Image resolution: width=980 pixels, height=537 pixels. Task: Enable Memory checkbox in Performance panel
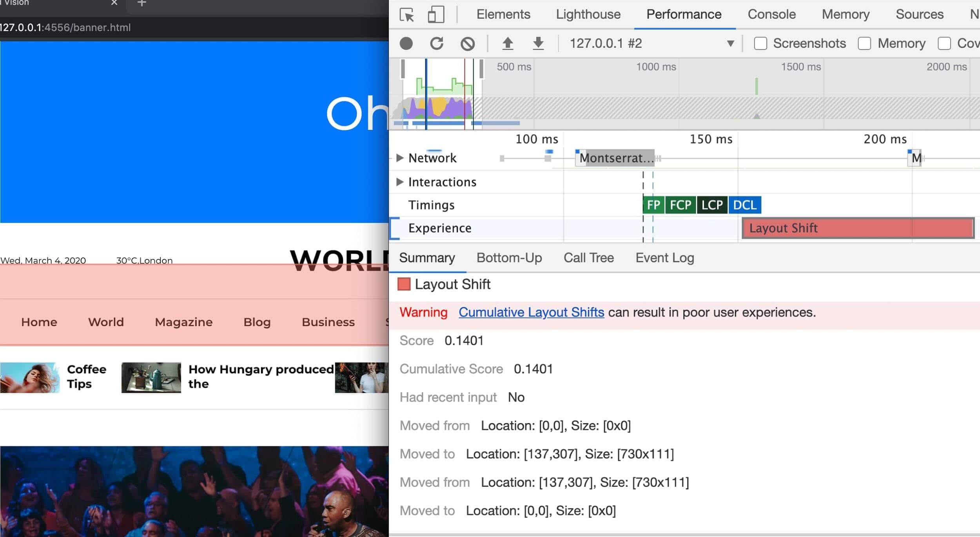[x=864, y=43]
